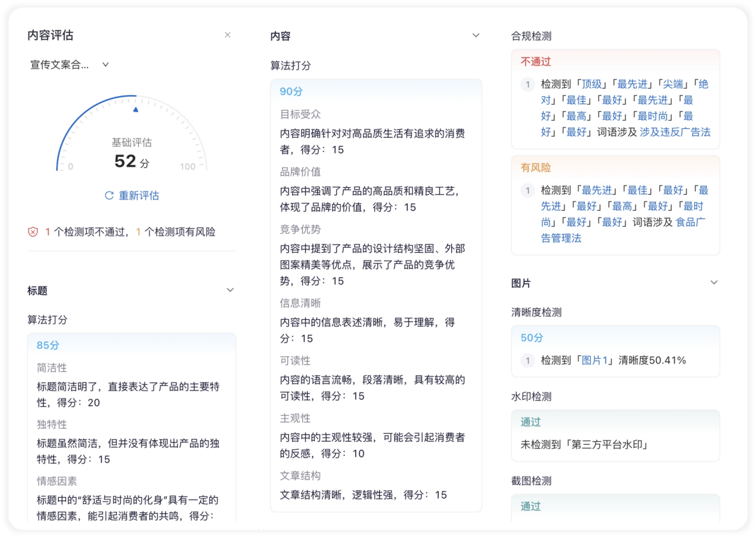Click the 90分 content score
The width and height of the screenshot is (756, 538).
291,91
